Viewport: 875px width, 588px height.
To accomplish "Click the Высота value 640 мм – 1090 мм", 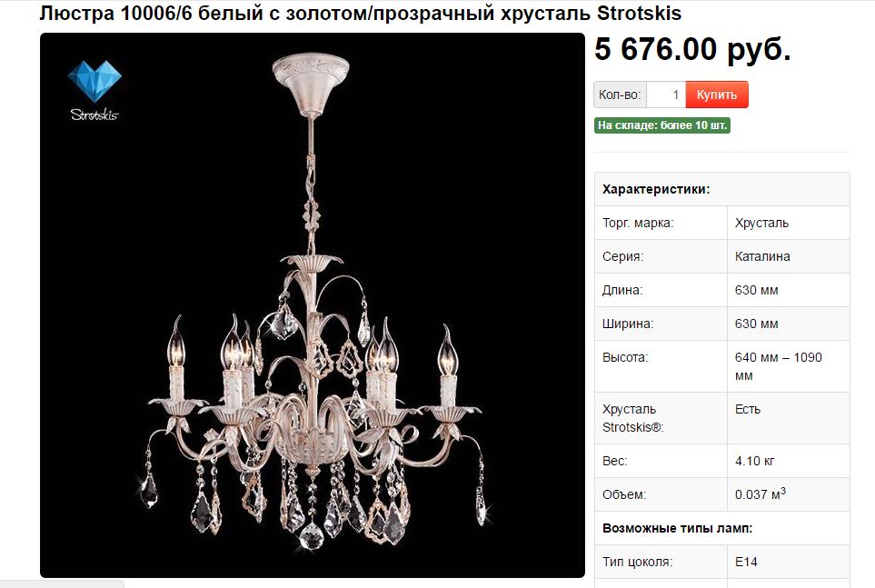I will 778,366.
